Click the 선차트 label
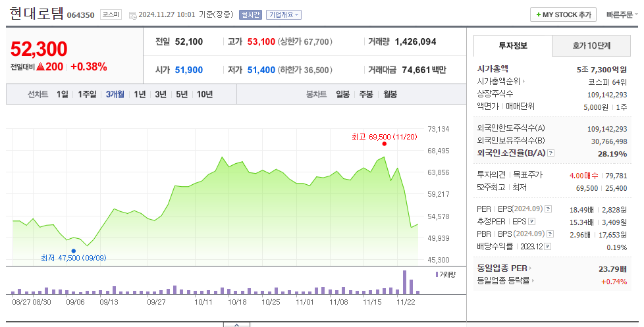Screen dimensions: 644x327 click(x=38, y=94)
